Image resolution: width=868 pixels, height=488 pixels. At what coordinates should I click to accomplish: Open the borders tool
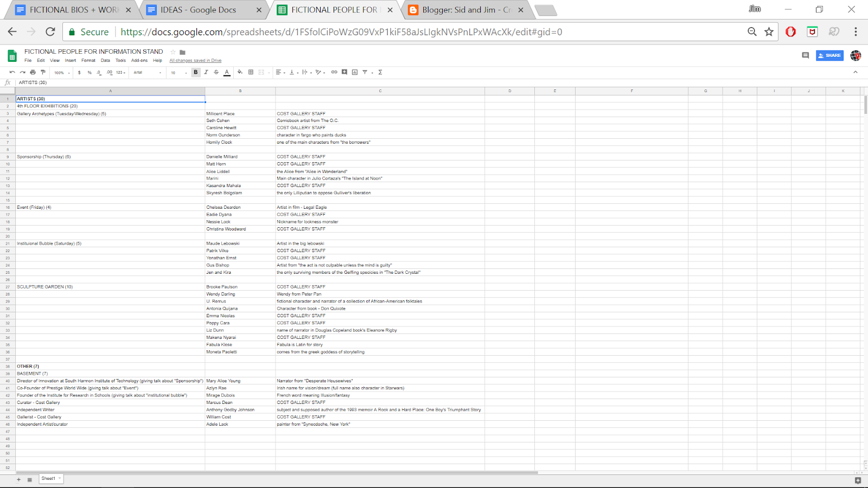tap(251, 72)
